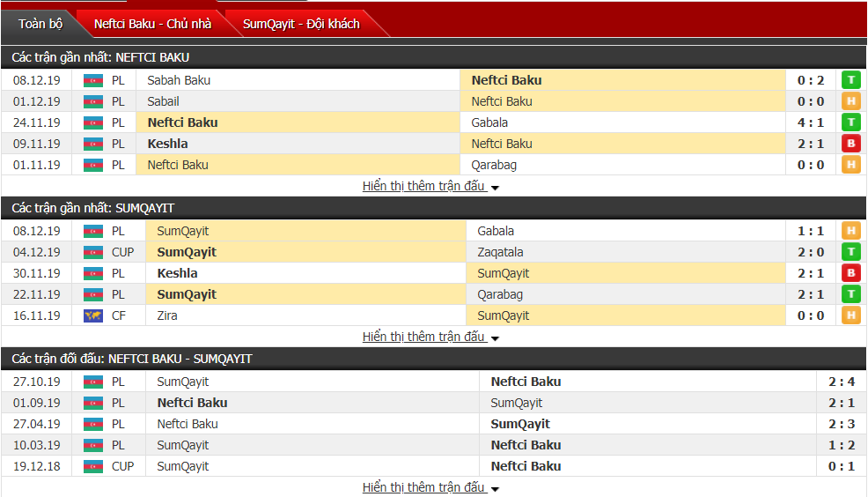Viewport: 868px width, 497px height.
Task: Click the H badge on Zira vs SumQayit row
Action: click(x=851, y=315)
